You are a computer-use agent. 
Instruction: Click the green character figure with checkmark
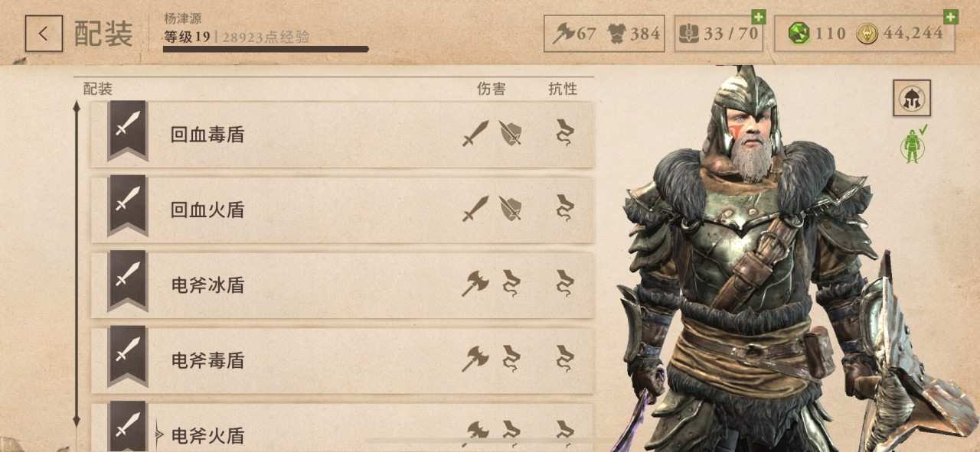[913, 145]
